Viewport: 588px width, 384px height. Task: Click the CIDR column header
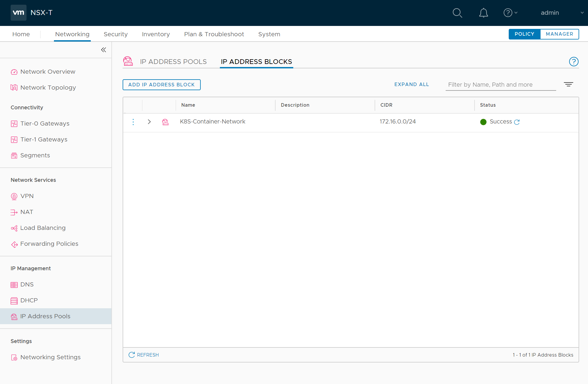coord(386,105)
